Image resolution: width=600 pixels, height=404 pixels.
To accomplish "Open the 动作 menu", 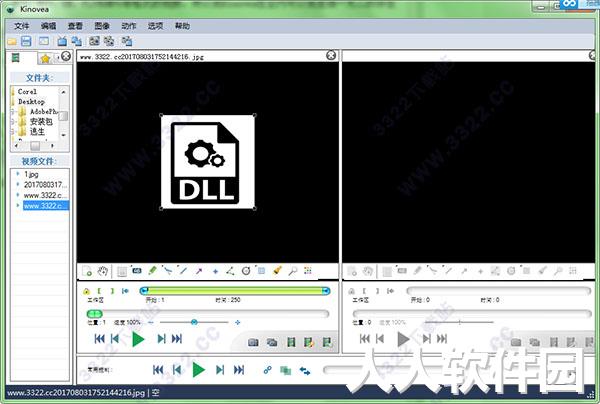I will 129,26.
